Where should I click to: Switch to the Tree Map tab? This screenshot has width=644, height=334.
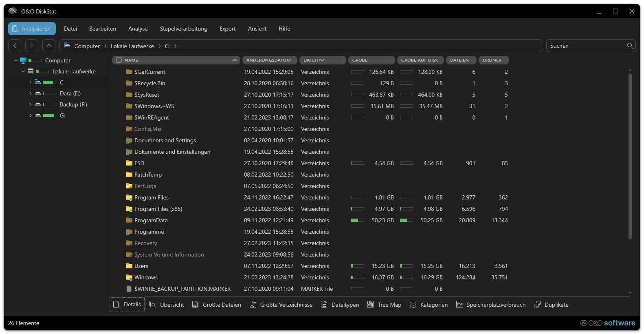[x=384, y=305]
